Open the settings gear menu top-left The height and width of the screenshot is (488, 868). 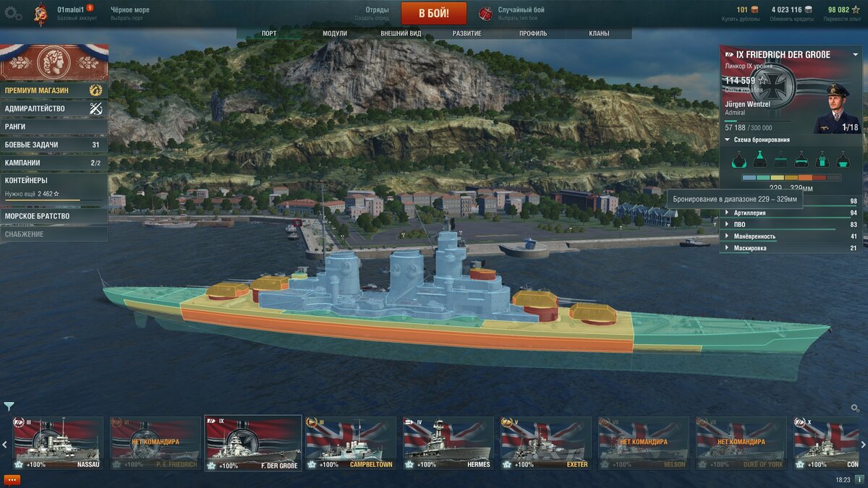(x=13, y=13)
